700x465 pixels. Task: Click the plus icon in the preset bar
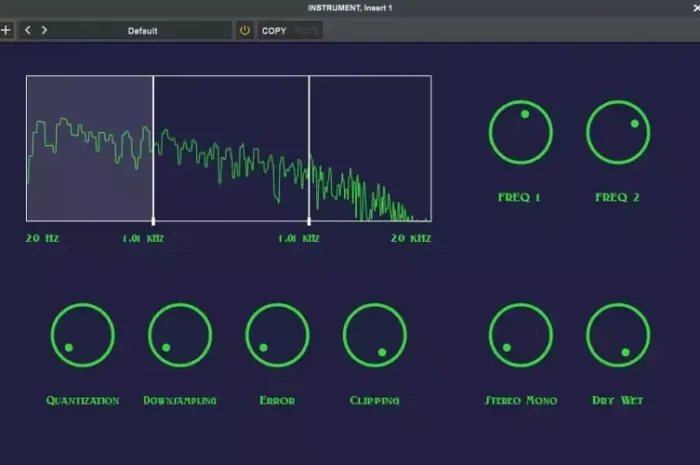[x=6, y=30]
